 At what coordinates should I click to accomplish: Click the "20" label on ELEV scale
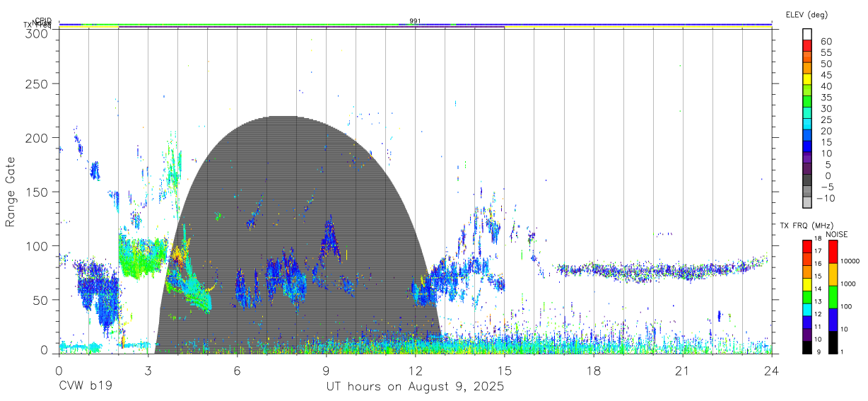(827, 132)
